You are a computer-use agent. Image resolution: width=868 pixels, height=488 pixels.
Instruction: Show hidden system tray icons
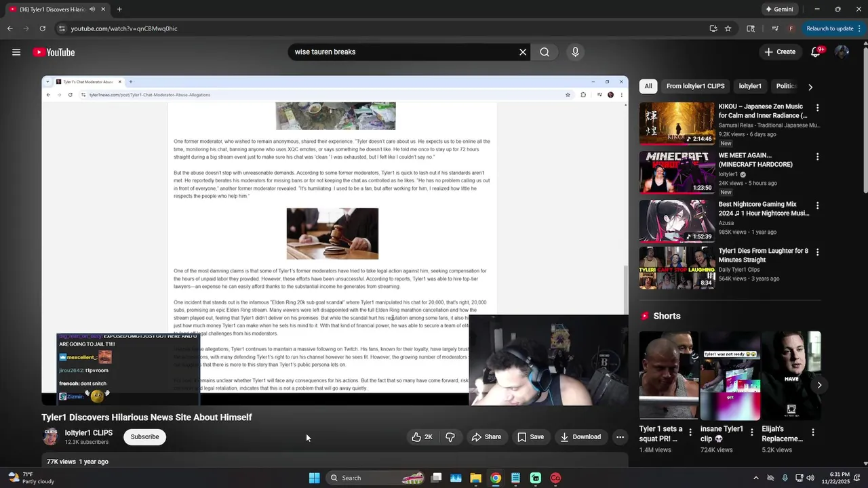click(755, 478)
